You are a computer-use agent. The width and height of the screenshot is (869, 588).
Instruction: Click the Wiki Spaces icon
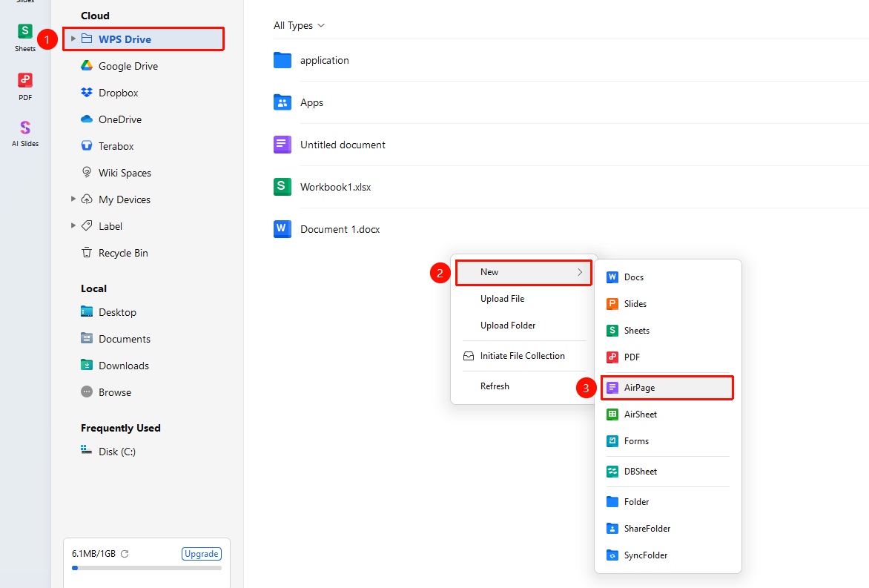tap(87, 172)
